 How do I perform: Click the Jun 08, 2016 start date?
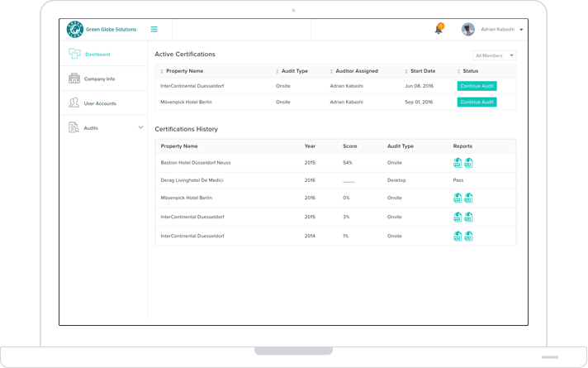click(419, 86)
